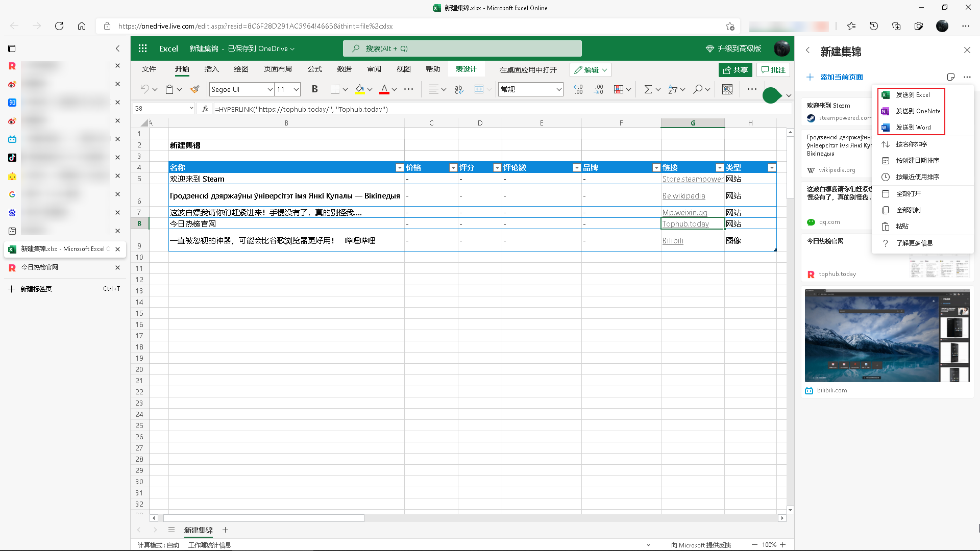
Task: Open the ribbon overflow ellipsis
Action: click(x=752, y=89)
